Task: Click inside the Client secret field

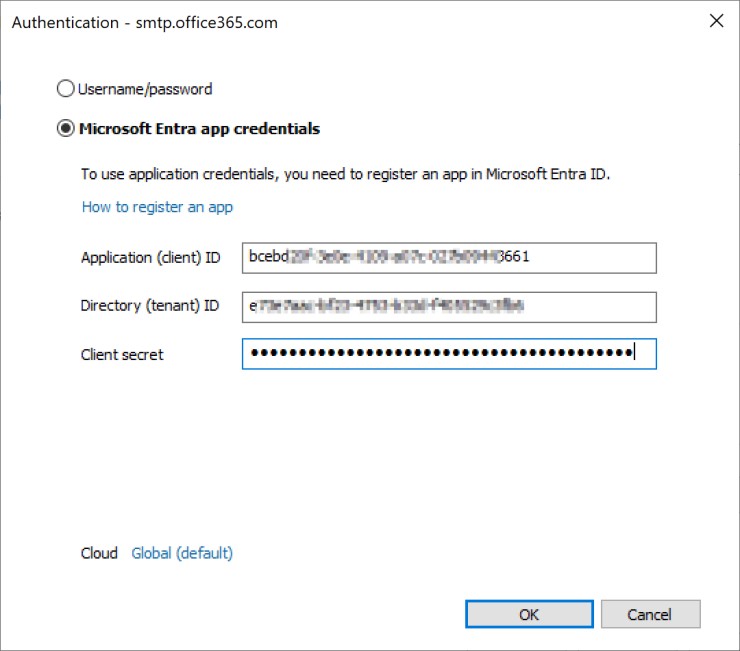Action: point(449,354)
